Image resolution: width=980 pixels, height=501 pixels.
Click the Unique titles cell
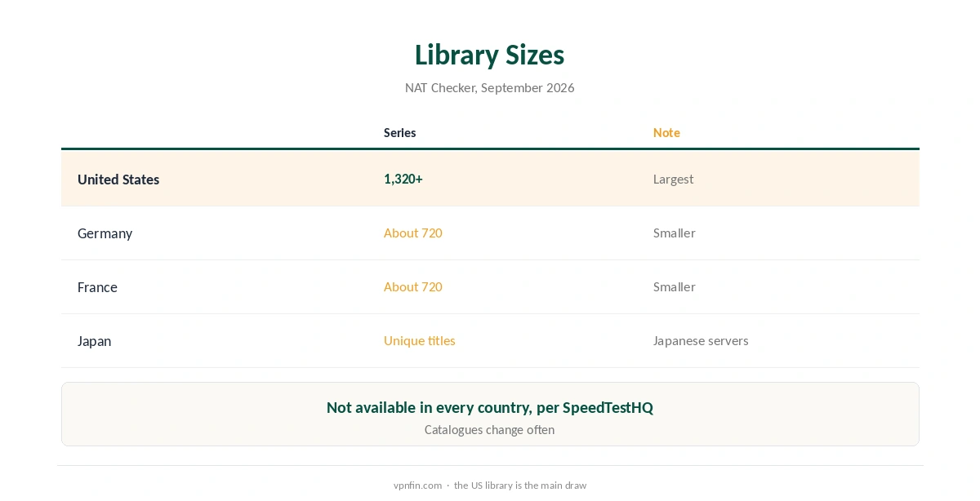[x=420, y=340]
